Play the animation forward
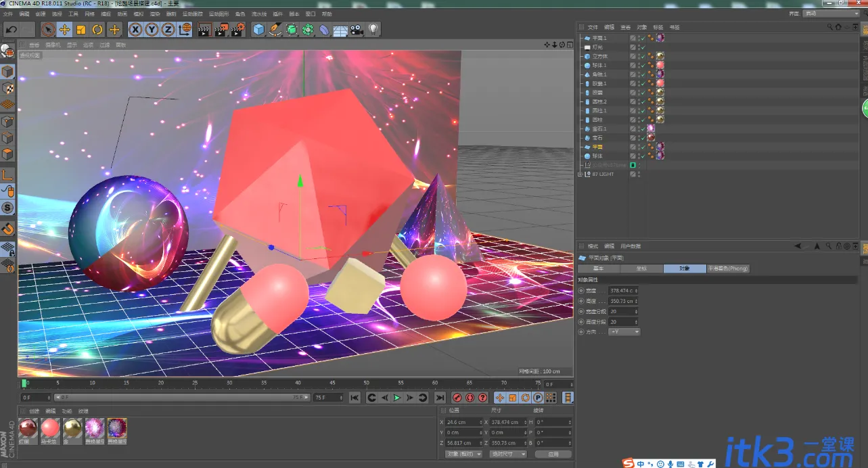868x468 pixels. 397,398
